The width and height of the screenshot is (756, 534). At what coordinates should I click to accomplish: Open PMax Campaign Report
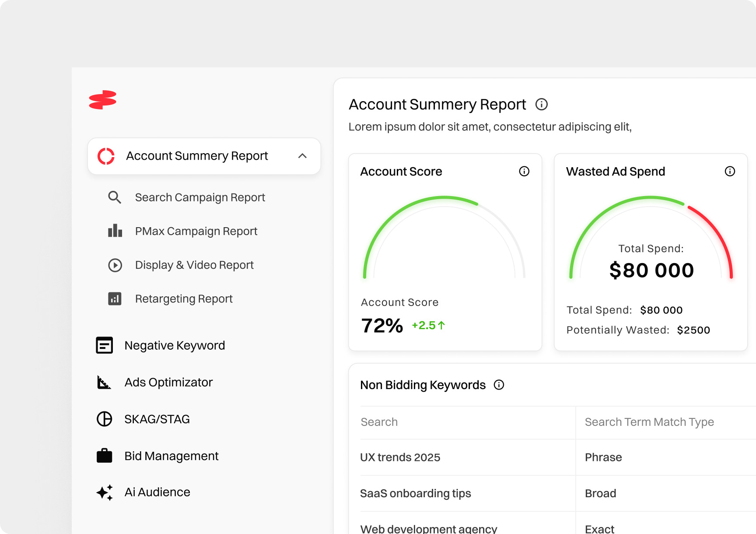click(196, 231)
